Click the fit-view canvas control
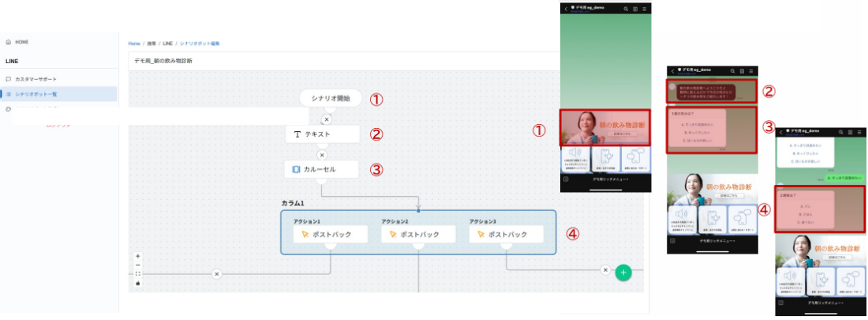Image resolution: width=868 pixels, height=320 pixels. (137, 273)
